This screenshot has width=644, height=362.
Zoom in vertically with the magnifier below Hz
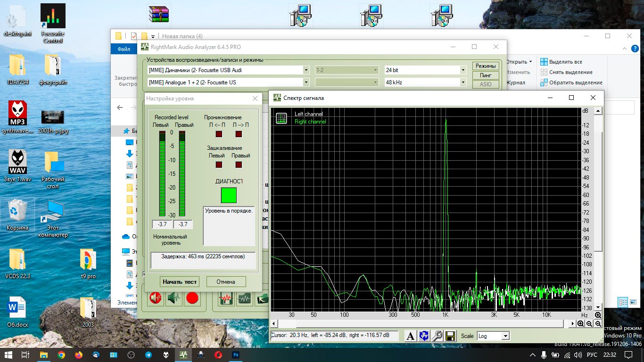pos(598,315)
